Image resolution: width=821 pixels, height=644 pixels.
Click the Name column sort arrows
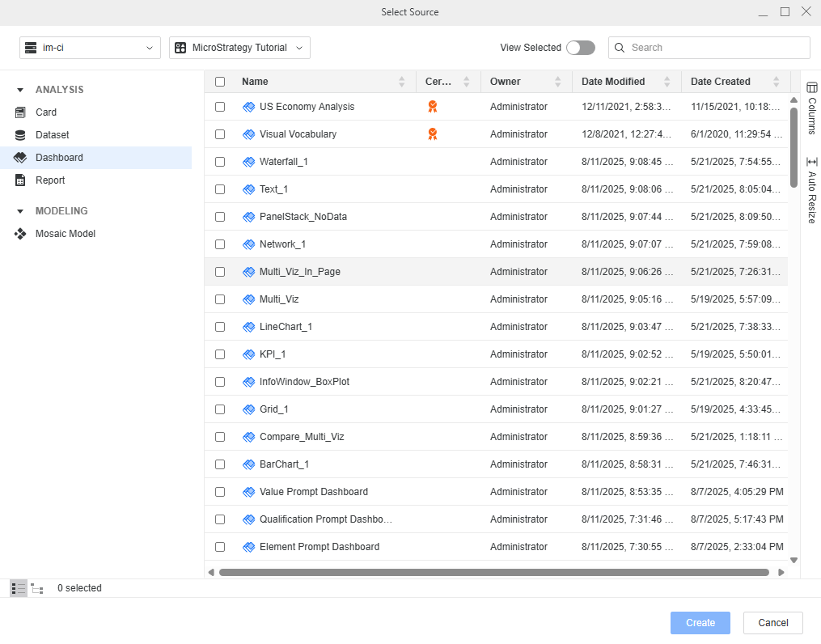pyautogui.click(x=402, y=82)
